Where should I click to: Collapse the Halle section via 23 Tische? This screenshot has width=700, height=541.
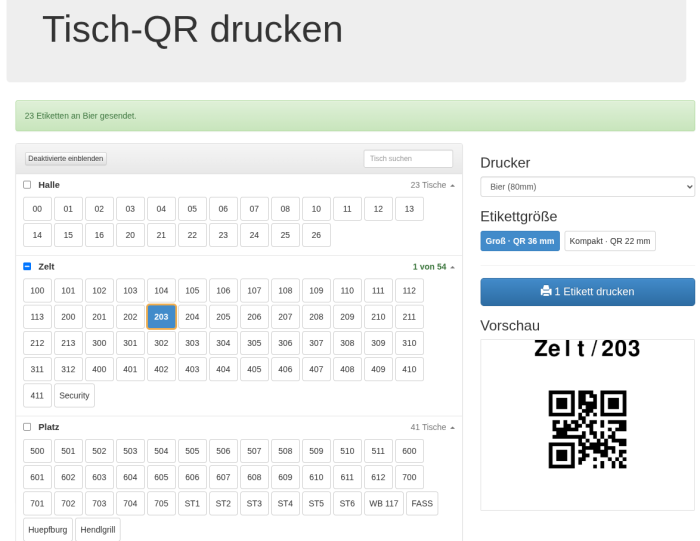point(432,185)
